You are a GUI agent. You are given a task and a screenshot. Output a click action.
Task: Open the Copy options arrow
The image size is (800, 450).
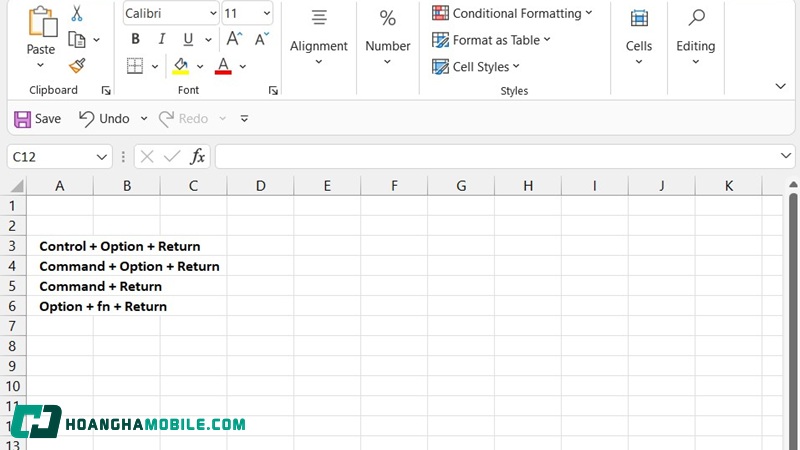[x=96, y=39]
